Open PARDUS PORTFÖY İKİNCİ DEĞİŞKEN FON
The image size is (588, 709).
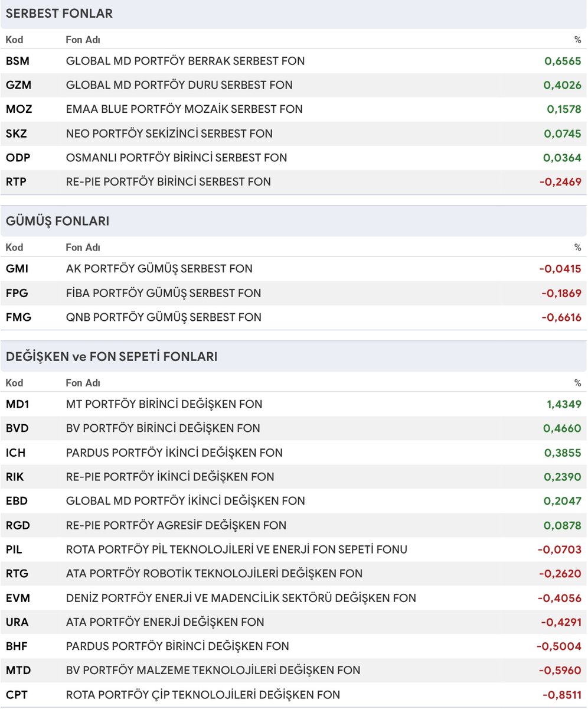(x=174, y=453)
